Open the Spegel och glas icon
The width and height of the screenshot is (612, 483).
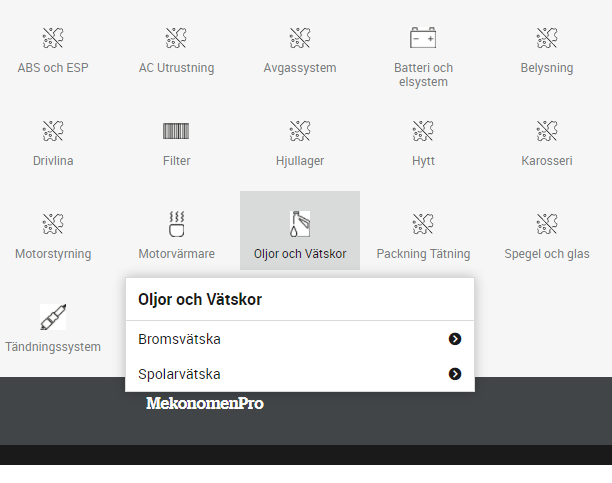click(x=547, y=224)
